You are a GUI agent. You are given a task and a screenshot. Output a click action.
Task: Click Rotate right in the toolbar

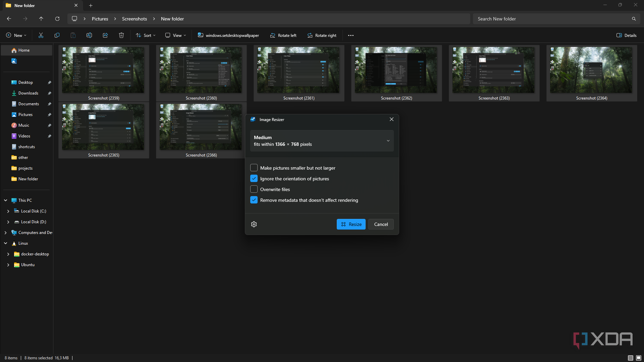coord(322,35)
